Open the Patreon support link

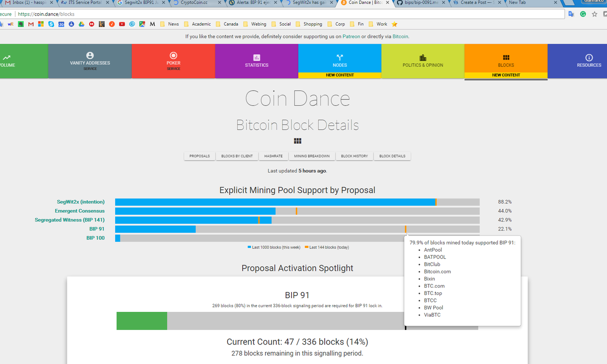[351, 36]
